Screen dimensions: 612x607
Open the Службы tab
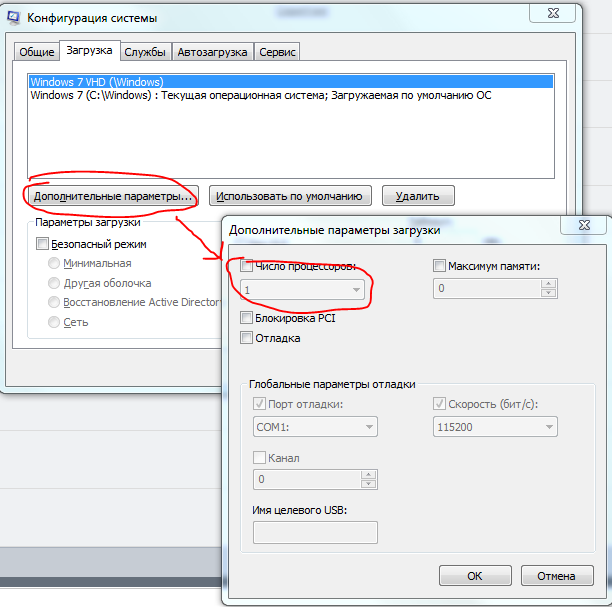click(x=145, y=52)
